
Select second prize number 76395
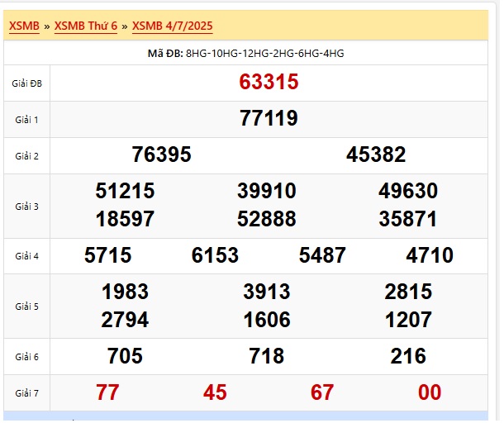pyautogui.click(x=162, y=154)
